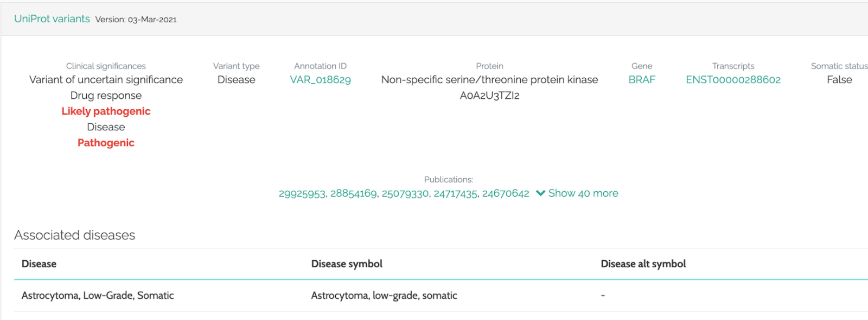
Task: Open the BRAF gene link
Action: (642, 80)
